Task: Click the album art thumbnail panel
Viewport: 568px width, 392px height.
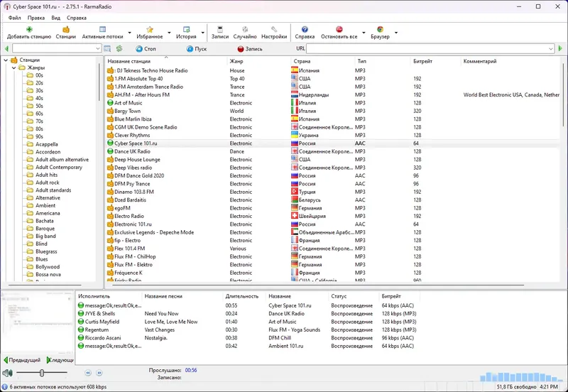Action: pos(37,323)
